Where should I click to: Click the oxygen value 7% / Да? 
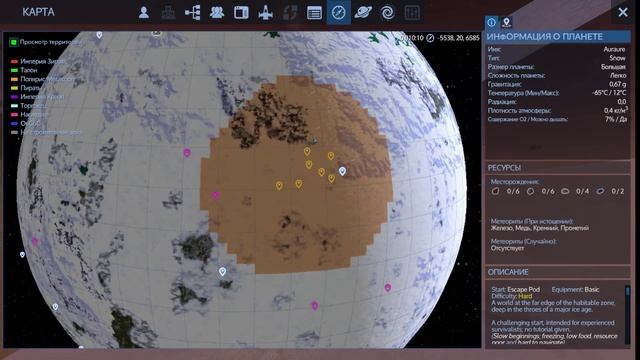[616, 119]
